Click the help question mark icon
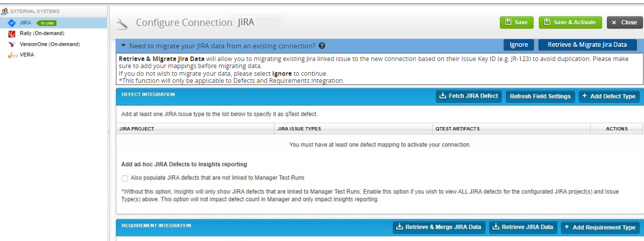 [x=322, y=46]
